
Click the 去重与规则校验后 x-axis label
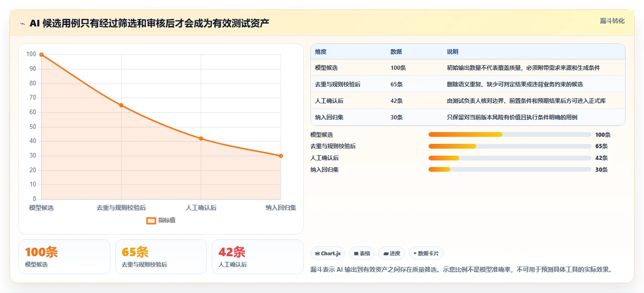[121, 208]
